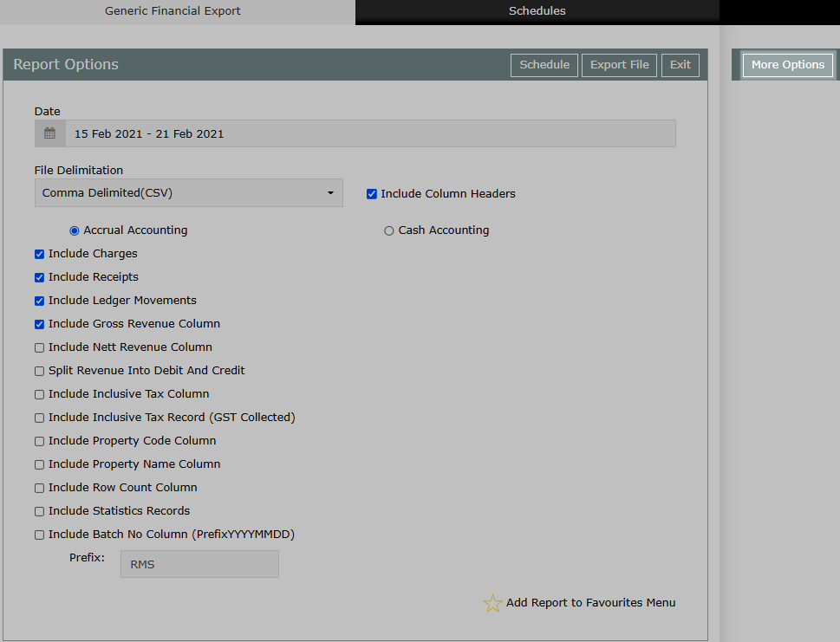The width and height of the screenshot is (840, 642).
Task: Click the date range field
Action: click(370, 133)
